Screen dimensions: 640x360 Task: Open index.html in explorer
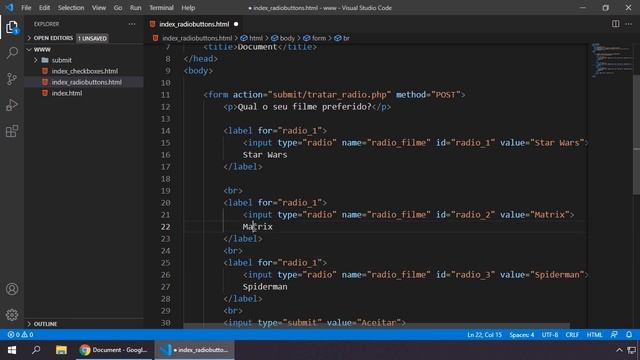pos(67,93)
